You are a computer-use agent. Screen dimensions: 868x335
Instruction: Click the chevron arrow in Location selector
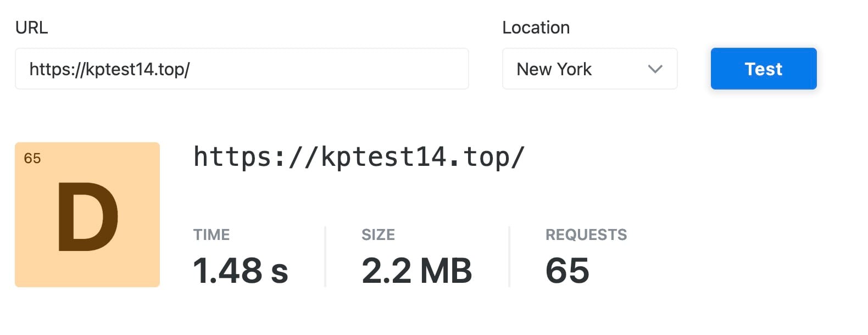(x=655, y=69)
